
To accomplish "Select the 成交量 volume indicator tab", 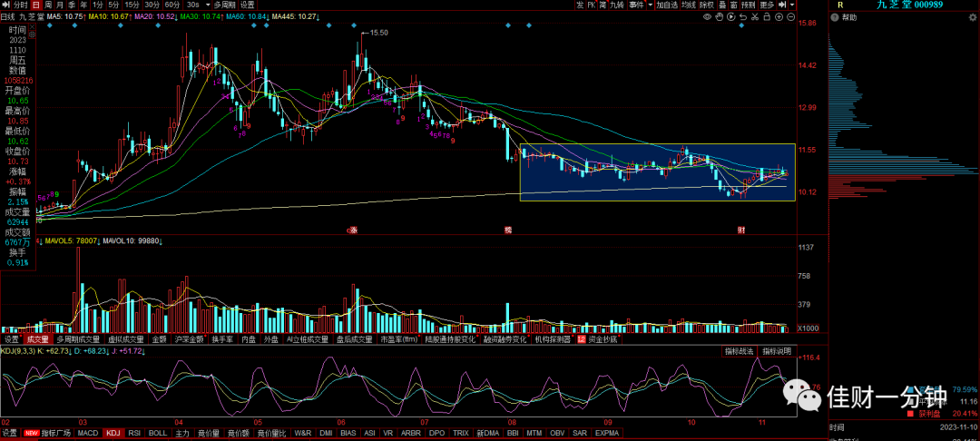I will click(37, 339).
